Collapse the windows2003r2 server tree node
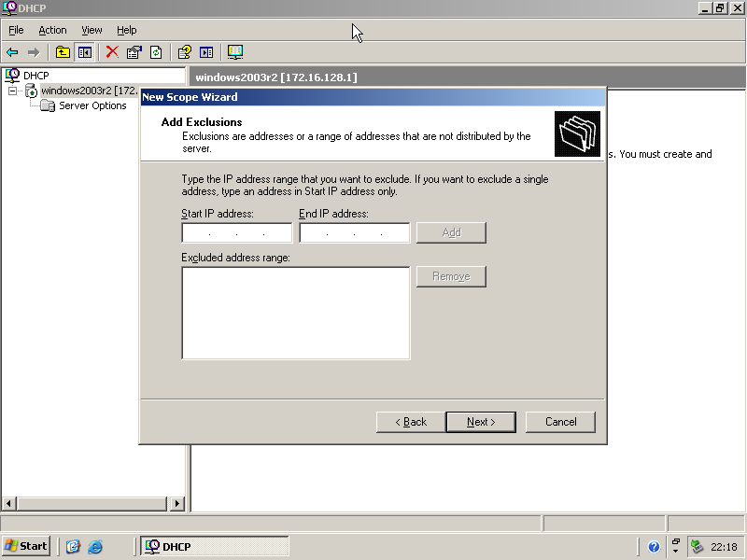 [x=13, y=91]
